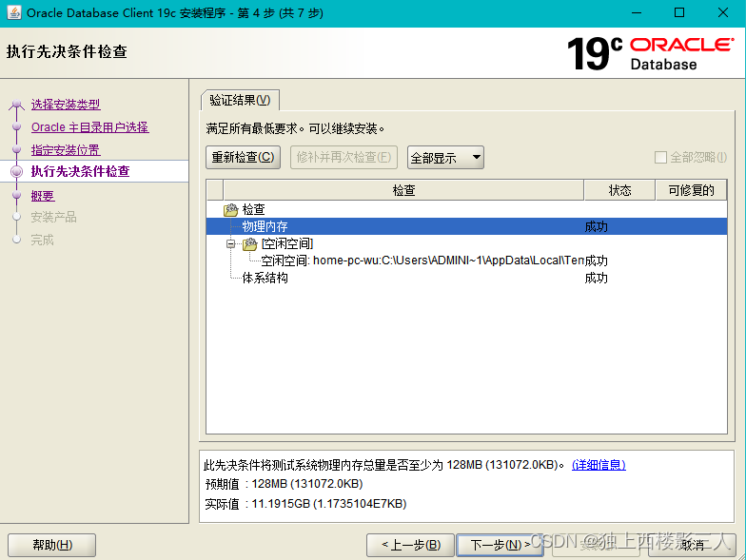Maximize the installer window
Viewport: 746px width, 560px height.
coord(679,13)
